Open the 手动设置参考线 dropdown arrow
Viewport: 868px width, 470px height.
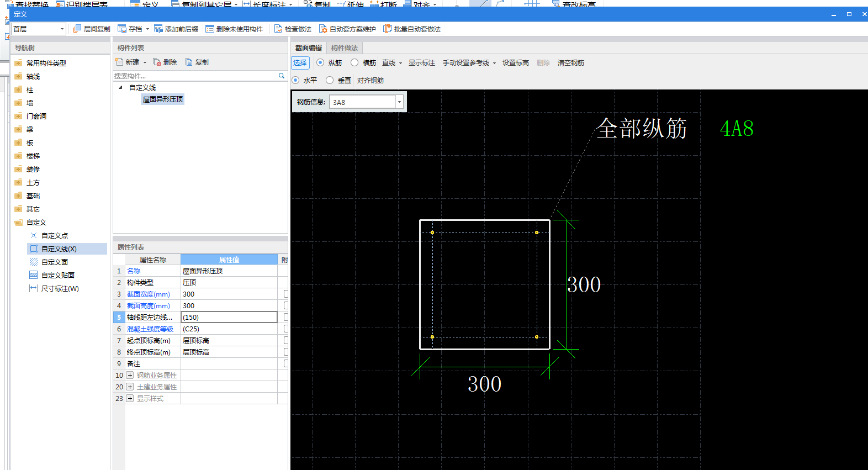click(x=494, y=63)
